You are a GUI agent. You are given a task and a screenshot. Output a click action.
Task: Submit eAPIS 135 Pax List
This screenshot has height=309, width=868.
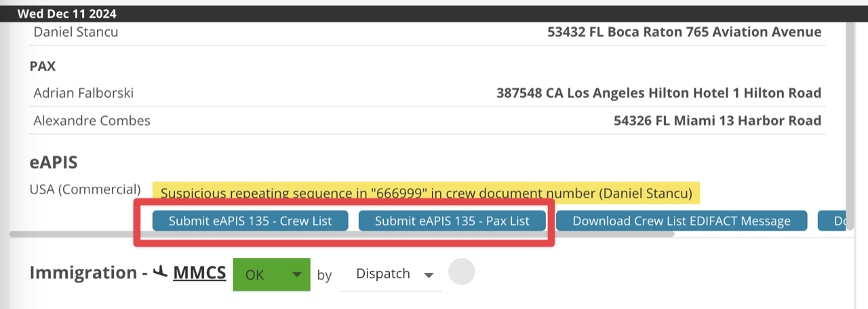pos(452,221)
